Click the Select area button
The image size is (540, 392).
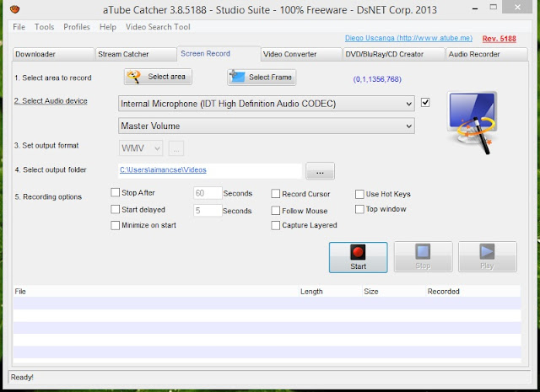coord(158,77)
